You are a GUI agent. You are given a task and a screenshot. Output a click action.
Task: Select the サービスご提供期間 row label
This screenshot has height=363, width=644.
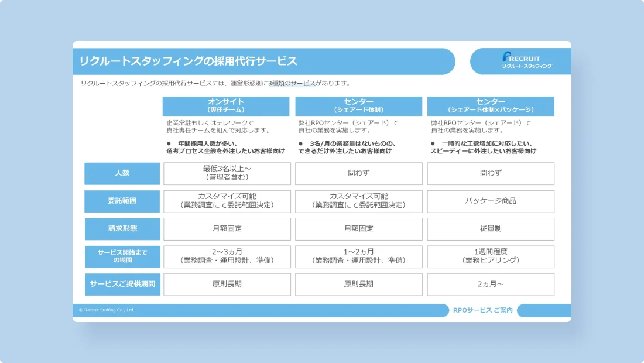coord(122,285)
